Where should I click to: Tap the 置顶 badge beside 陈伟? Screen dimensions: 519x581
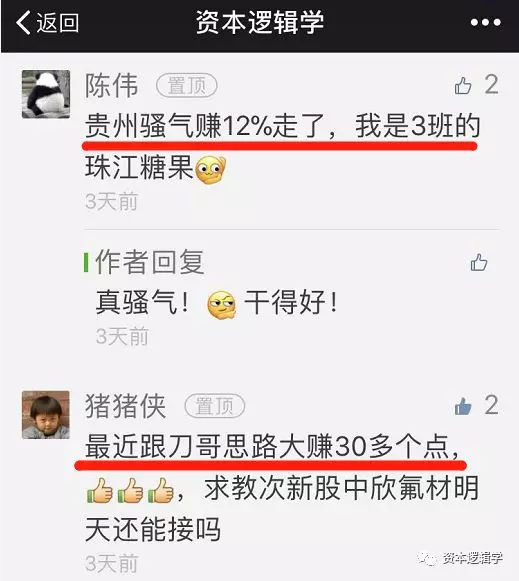pyautogui.click(x=187, y=86)
